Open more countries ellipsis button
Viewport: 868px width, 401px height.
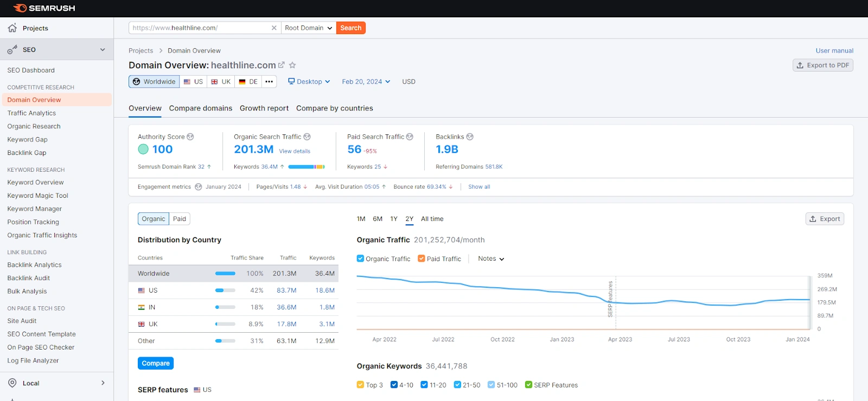(269, 82)
